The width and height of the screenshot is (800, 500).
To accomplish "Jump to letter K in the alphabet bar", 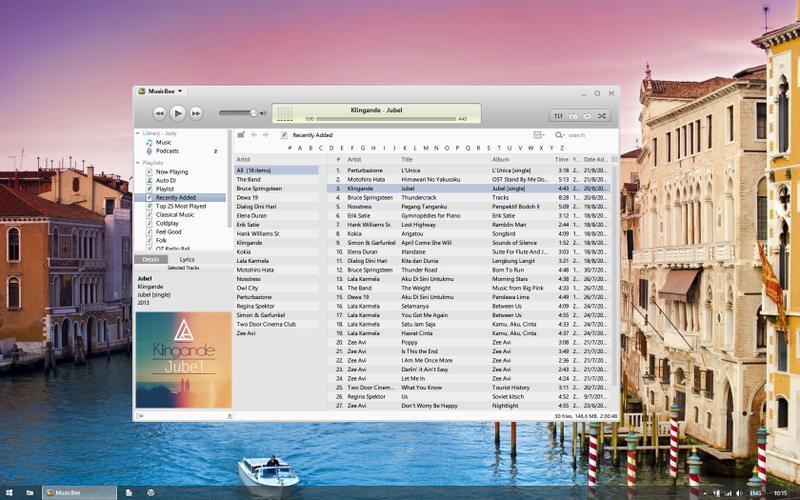I will pos(405,148).
